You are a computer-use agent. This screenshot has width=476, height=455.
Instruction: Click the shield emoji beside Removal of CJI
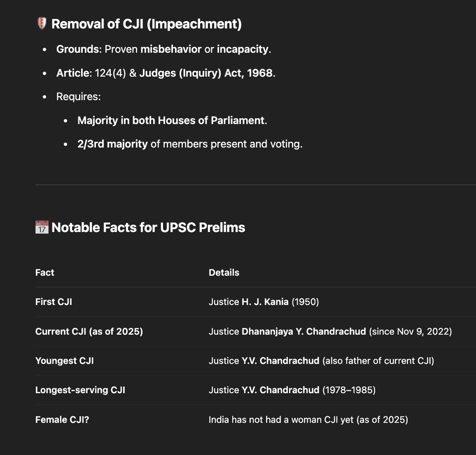point(42,24)
